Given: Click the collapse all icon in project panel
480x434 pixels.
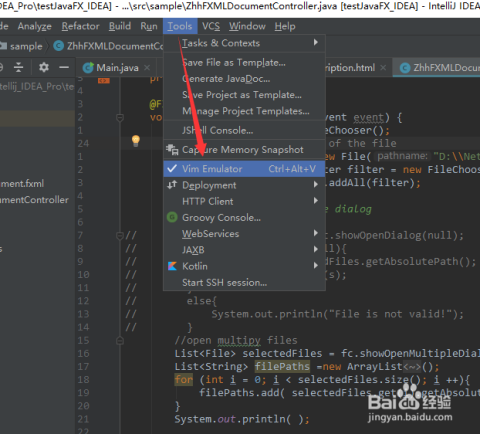Looking at the screenshot, I should point(18,67).
